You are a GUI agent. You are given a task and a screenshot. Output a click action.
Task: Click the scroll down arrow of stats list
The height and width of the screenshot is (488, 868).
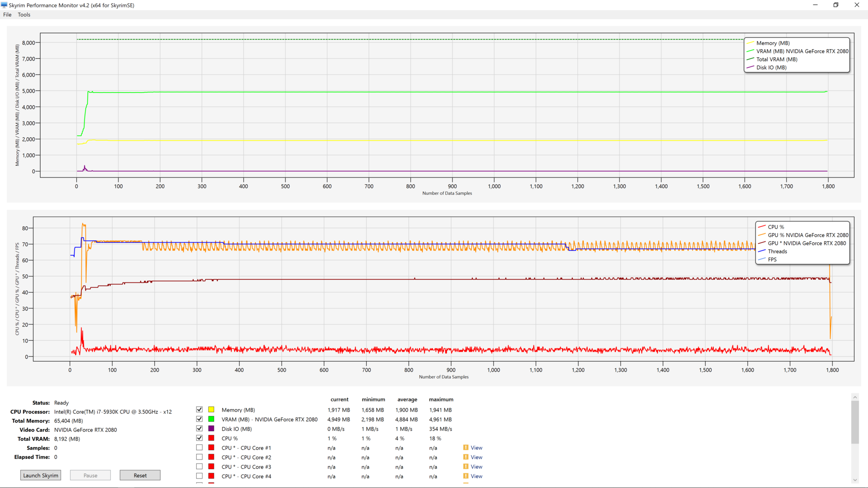click(855, 480)
